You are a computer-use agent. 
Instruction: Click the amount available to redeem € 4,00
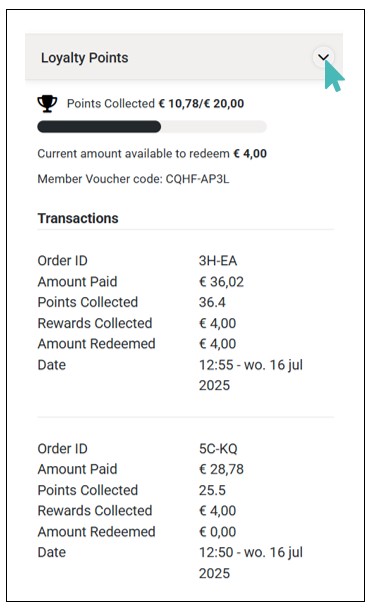pyautogui.click(x=250, y=154)
